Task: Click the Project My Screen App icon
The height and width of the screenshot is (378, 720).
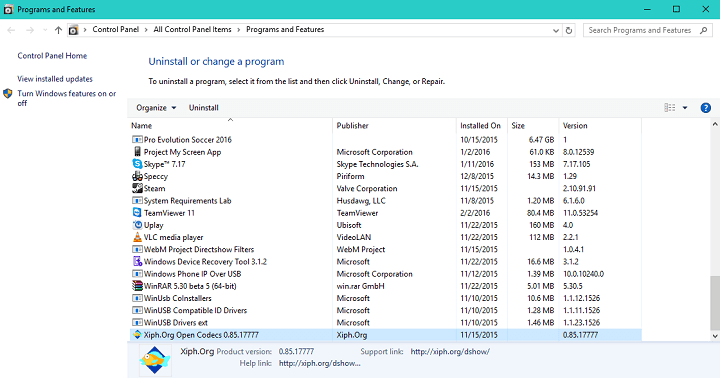Action: click(137, 152)
